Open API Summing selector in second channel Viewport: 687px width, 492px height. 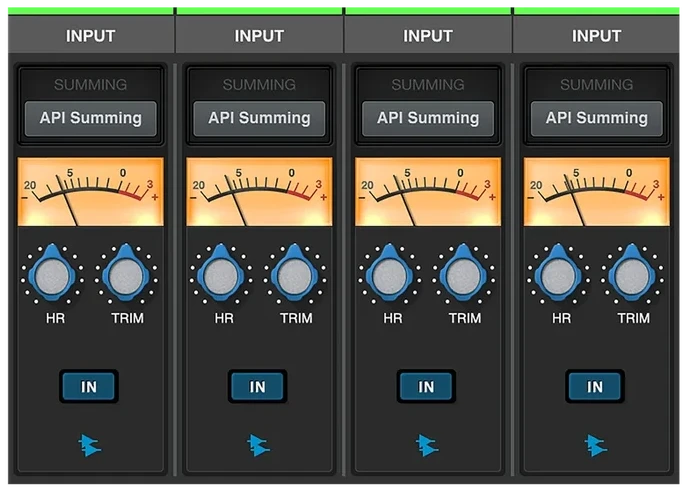click(259, 118)
